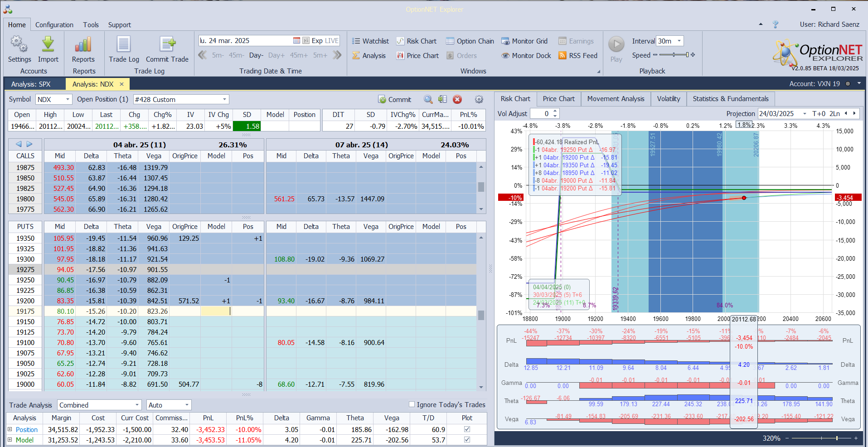Screen dimensions: 868x447
Task: Open the Watchlist window
Action: 370,41
